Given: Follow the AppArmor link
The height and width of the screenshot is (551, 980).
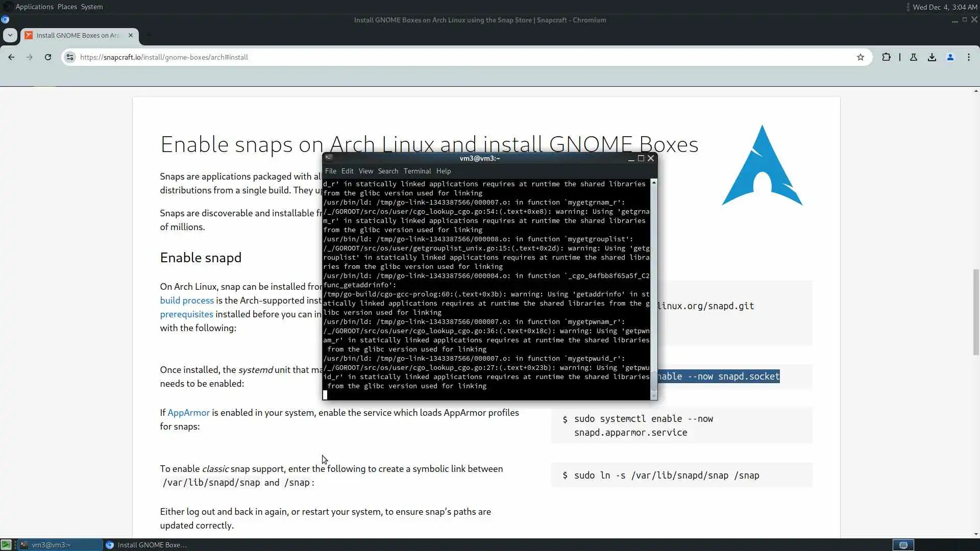Looking at the screenshot, I should point(188,413).
